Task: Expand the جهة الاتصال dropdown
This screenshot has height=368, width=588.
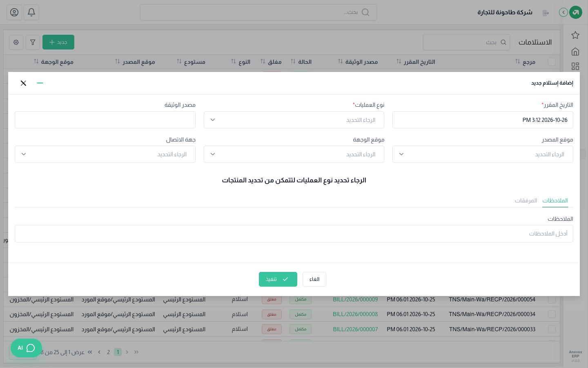Action: tap(105, 154)
